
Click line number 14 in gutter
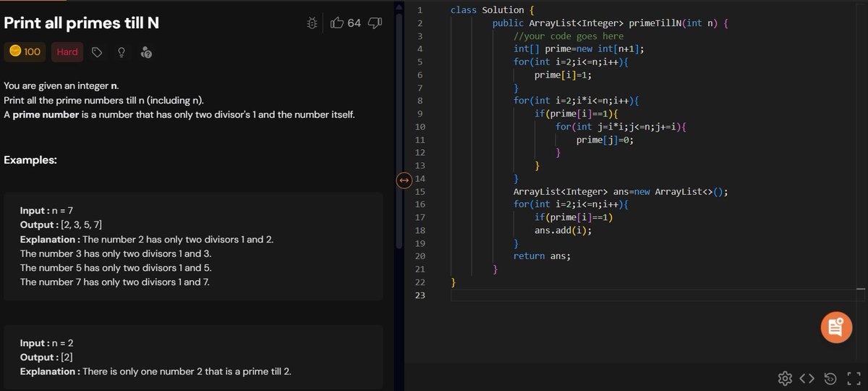[422, 179]
